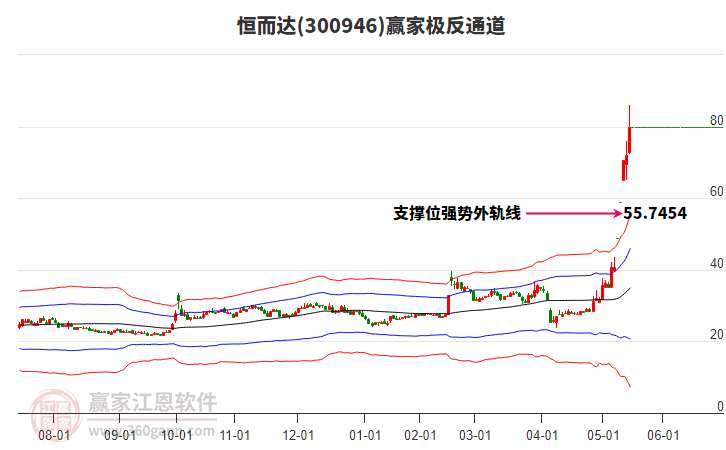This screenshot has height=450, width=726.
Task: Click the x-axis date 10-01
Action: coord(176,436)
